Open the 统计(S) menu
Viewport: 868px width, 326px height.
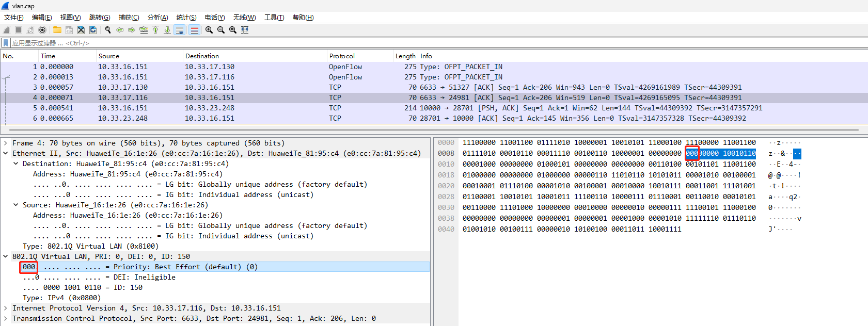tap(186, 18)
